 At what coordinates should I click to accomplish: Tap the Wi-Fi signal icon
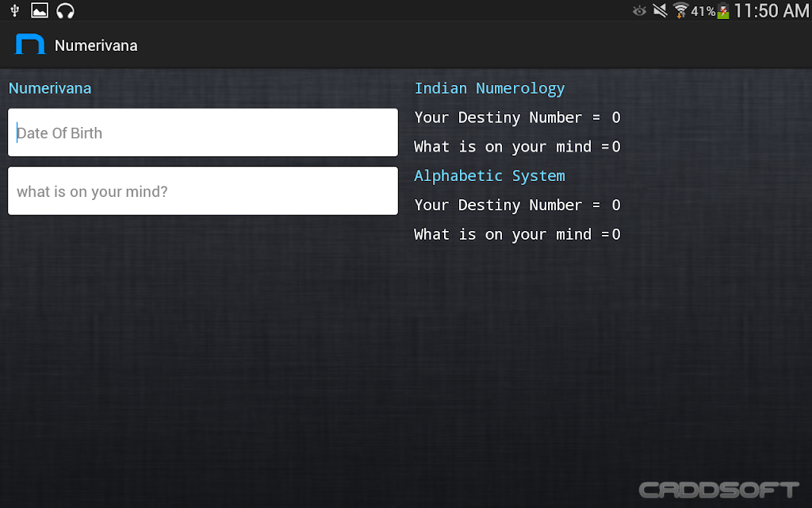point(680,10)
